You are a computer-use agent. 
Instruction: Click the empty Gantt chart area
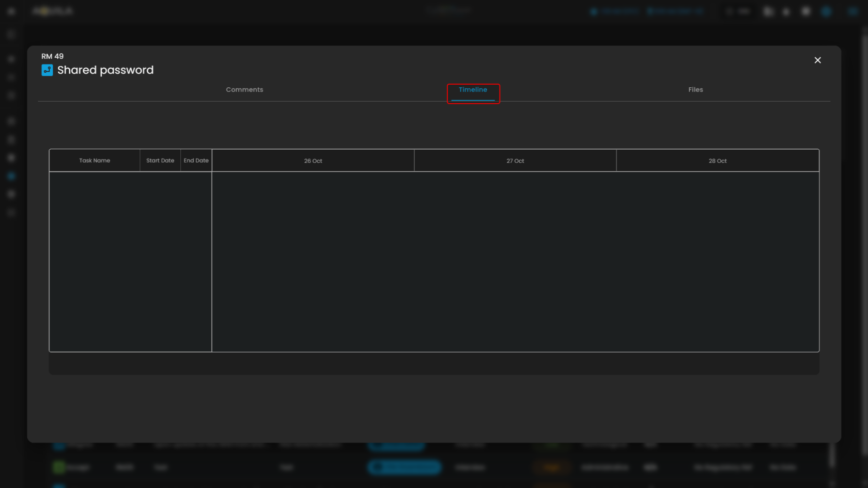coord(515,261)
